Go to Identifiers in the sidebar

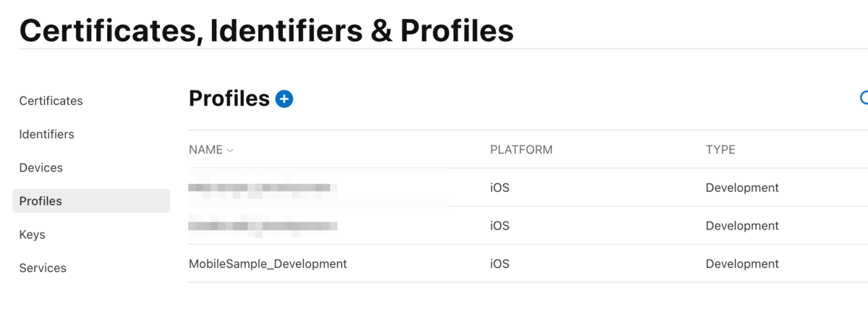point(46,134)
